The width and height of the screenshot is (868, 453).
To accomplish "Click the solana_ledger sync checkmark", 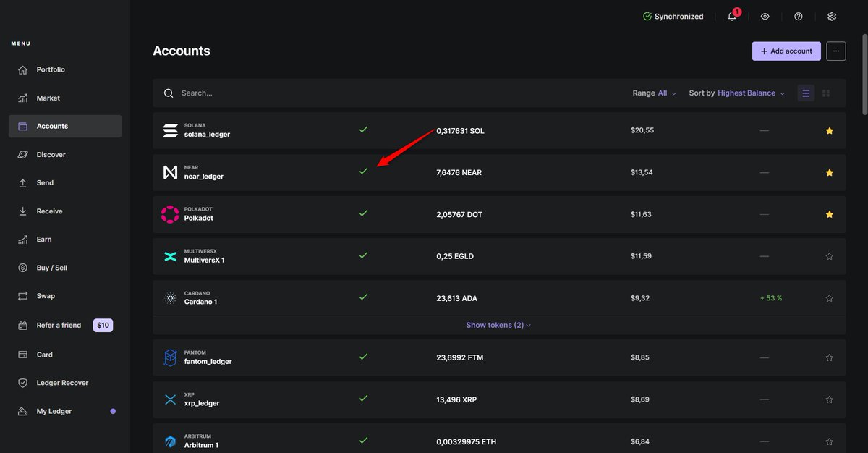I will (364, 130).
